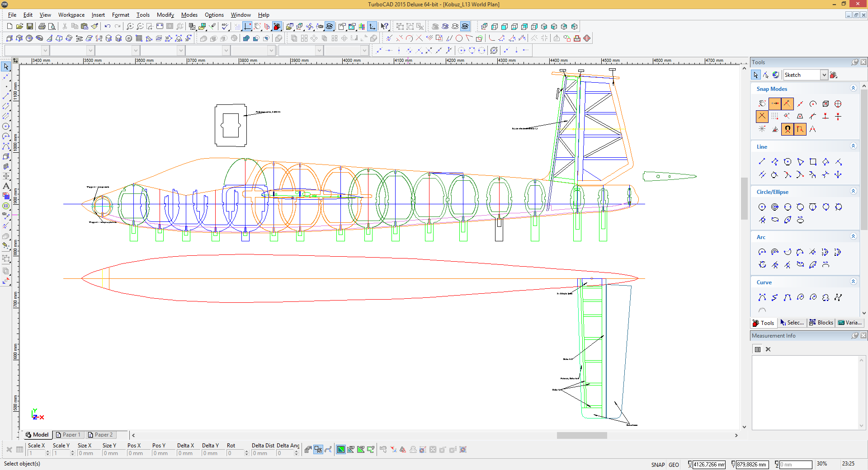
Task: Click the Cancel X icon in inspector bar
Action: pyautogui.click(x=9, y=450)
